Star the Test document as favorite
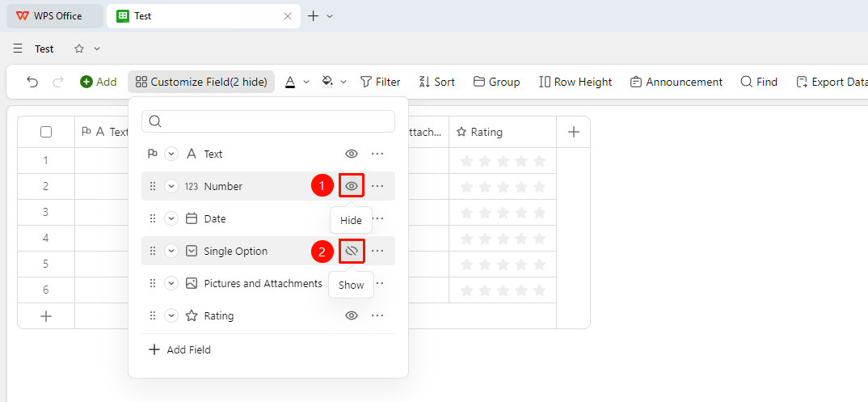 (x=79, y=49)
